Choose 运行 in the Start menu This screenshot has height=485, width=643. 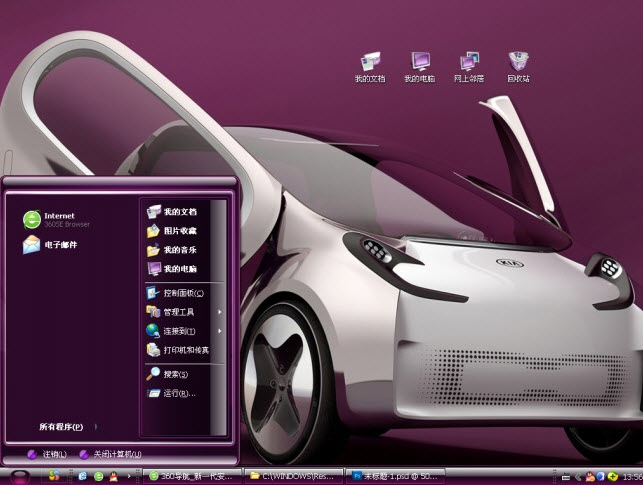[175, 393]
